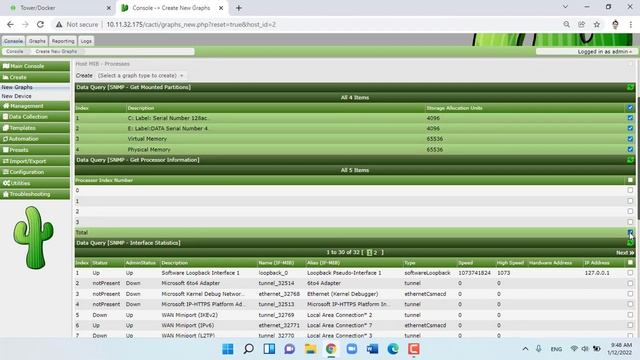Open the Chrome three-dot menu
Screen dimensions: 640x360
(x=631, y=24)
